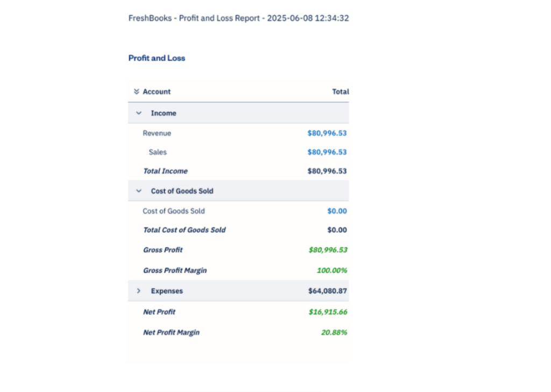
Task: Click the Revenue account row label
Action: pyautogui.click(x=157, y=133)
